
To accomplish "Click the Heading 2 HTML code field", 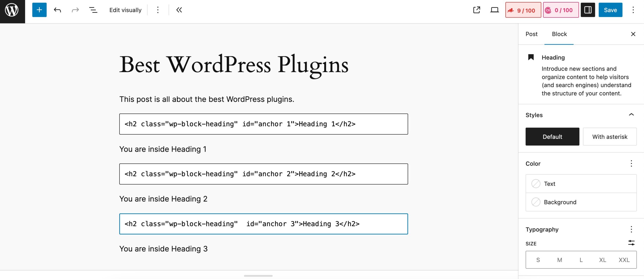I will click(x=264, y=174).
